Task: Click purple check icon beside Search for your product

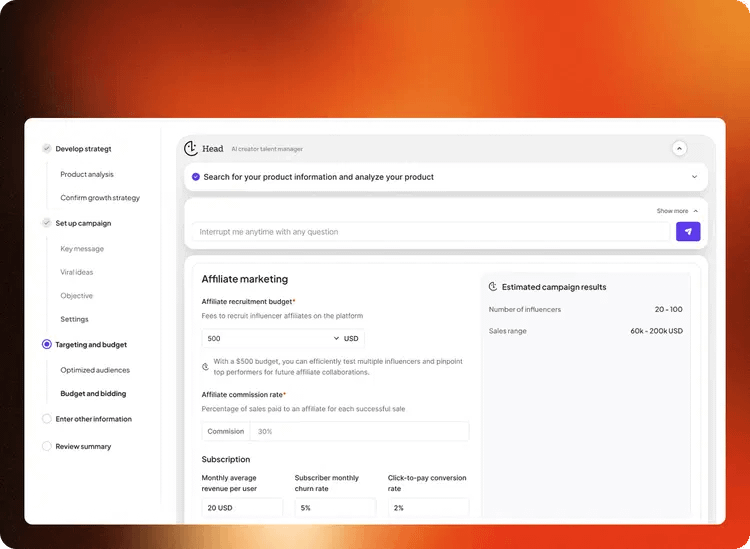Action: [196, 177]
